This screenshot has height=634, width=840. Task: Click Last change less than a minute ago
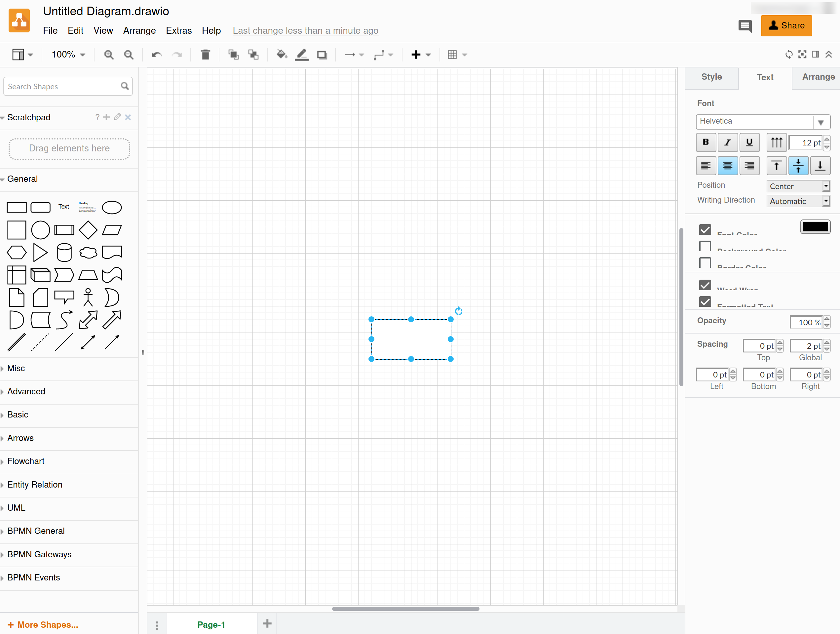305,30
